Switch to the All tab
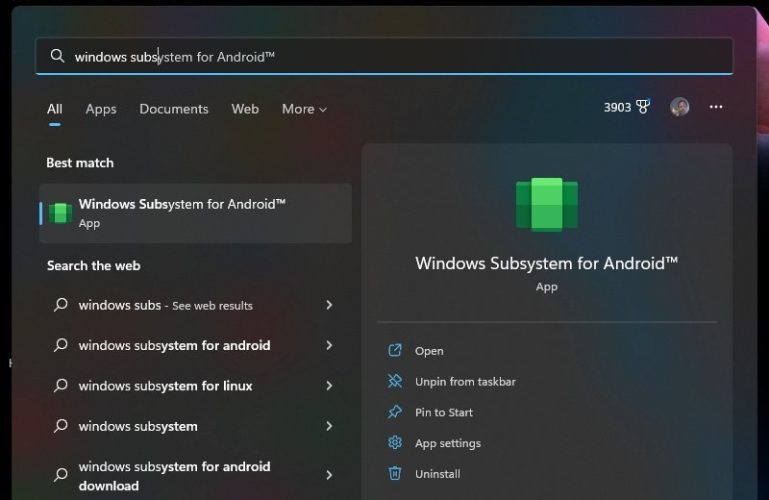The image size is (769, 500). click(x=54, y=109)
